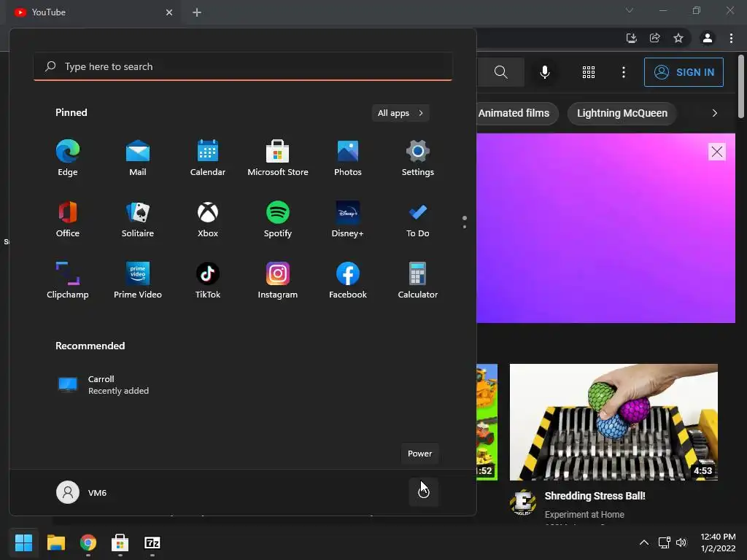Screen dimensions: 747x560
Task: Open a new Chrome tab
Action: pos(197,12)
